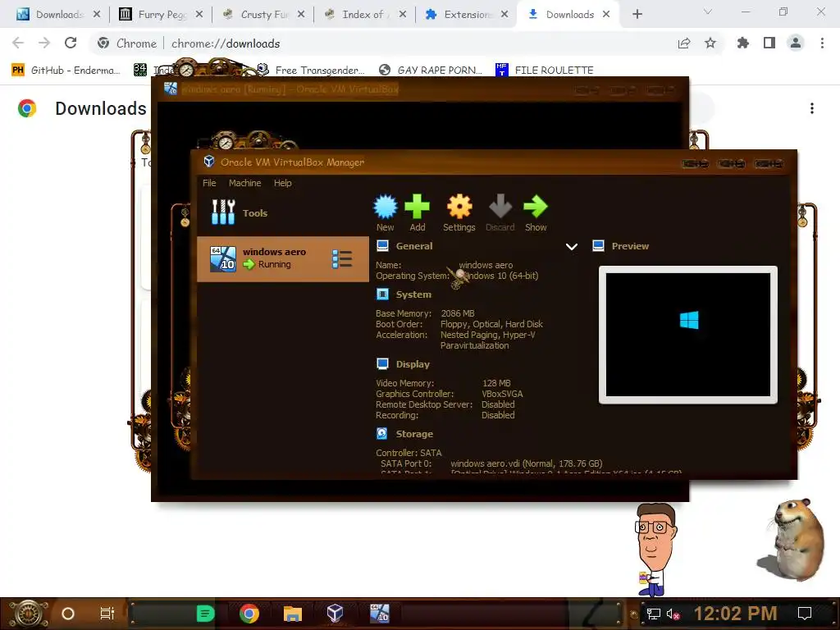840x630 pixels.
Task: Select the Tools icon in VirtualBox sidebar
Action: coord(223,212)
